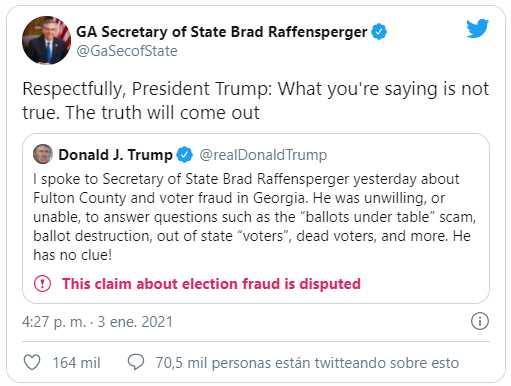511x386 pixels.
Task: Open GA Secretary of State profile picture
Action: pos(46,40)
